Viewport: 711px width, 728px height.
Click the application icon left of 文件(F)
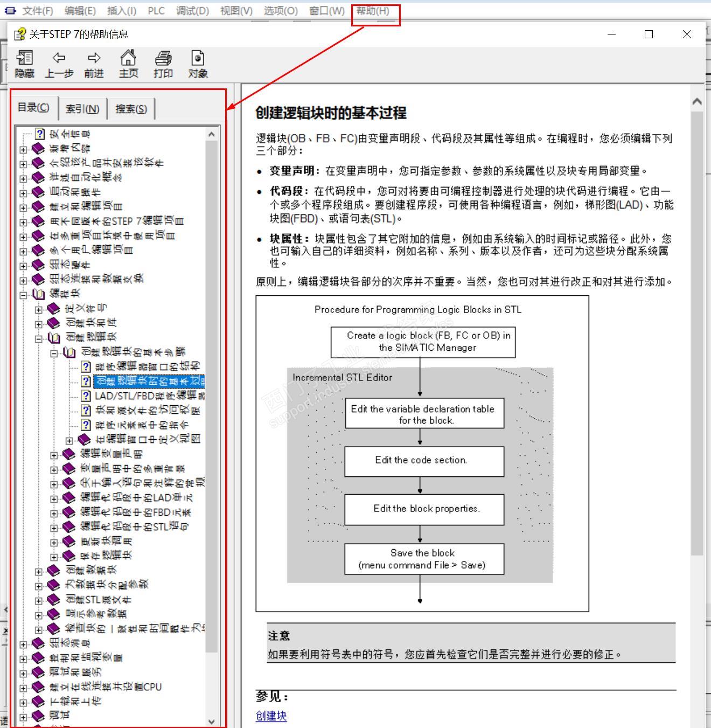(x=10, y=10)
